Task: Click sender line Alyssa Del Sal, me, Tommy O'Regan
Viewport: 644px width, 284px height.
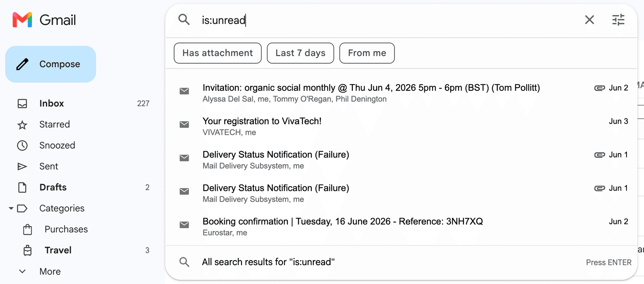Action: click(294, 99)
